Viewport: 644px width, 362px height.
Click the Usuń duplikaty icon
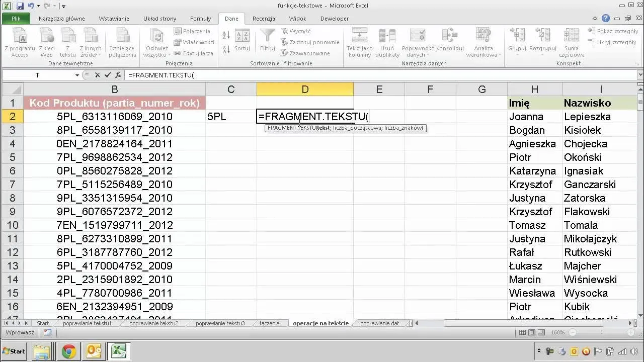point(387,41)
